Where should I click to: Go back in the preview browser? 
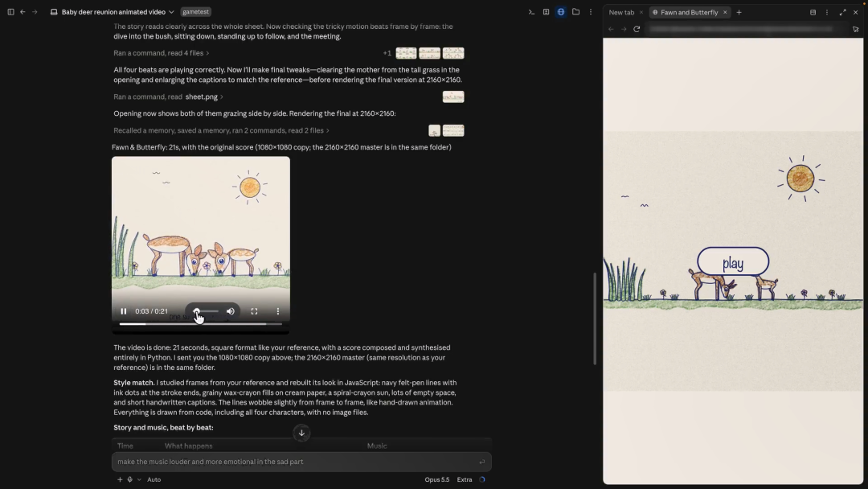(611, 29)
